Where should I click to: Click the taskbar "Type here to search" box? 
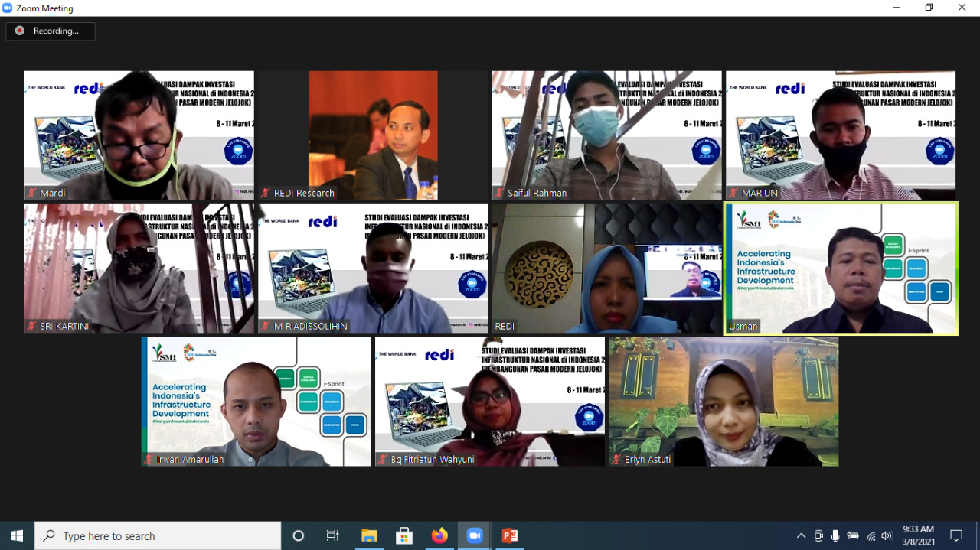[x=158, y=535]
